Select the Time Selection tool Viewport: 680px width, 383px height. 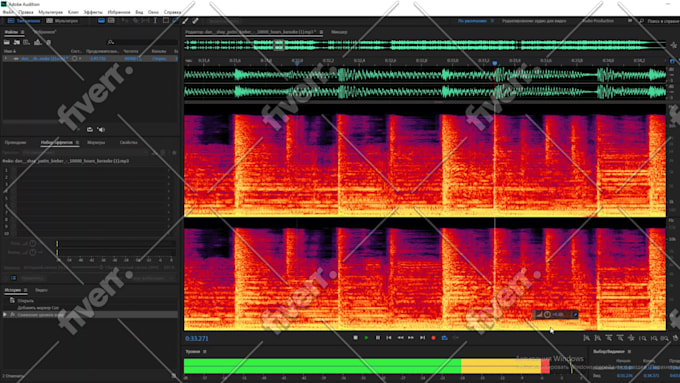(155, 20)
